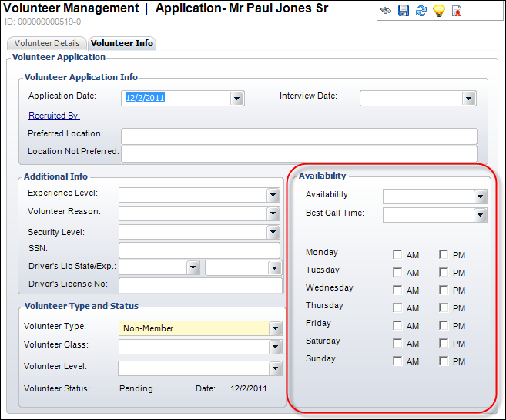Image resolution: width=506 pixels, height=420 pixels.
Task: Check the Monday AM checkbox
Action: coord(397,255)
